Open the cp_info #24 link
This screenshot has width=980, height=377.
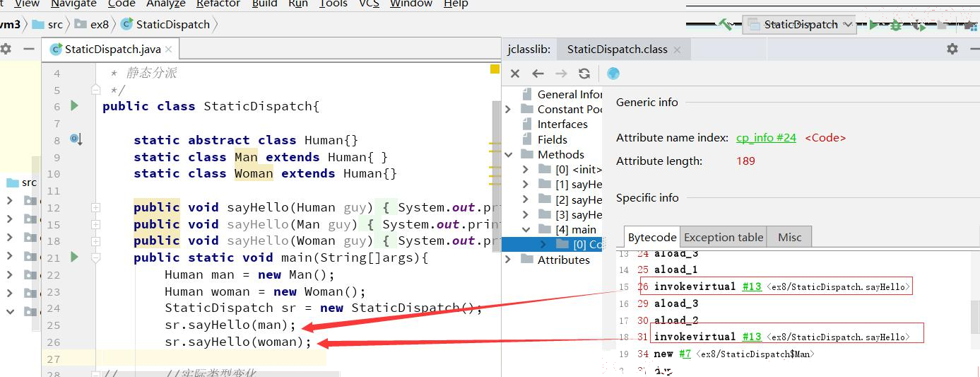click(x=766, y=138)
